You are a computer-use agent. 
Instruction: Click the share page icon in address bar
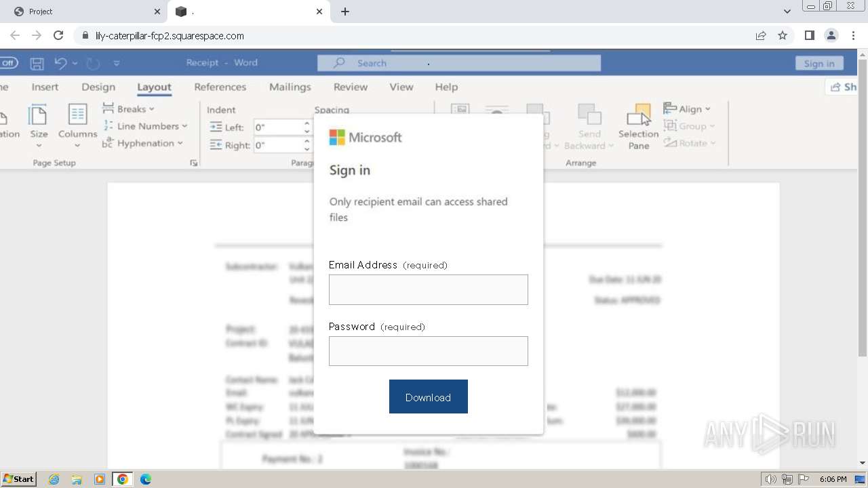point(761,36)
